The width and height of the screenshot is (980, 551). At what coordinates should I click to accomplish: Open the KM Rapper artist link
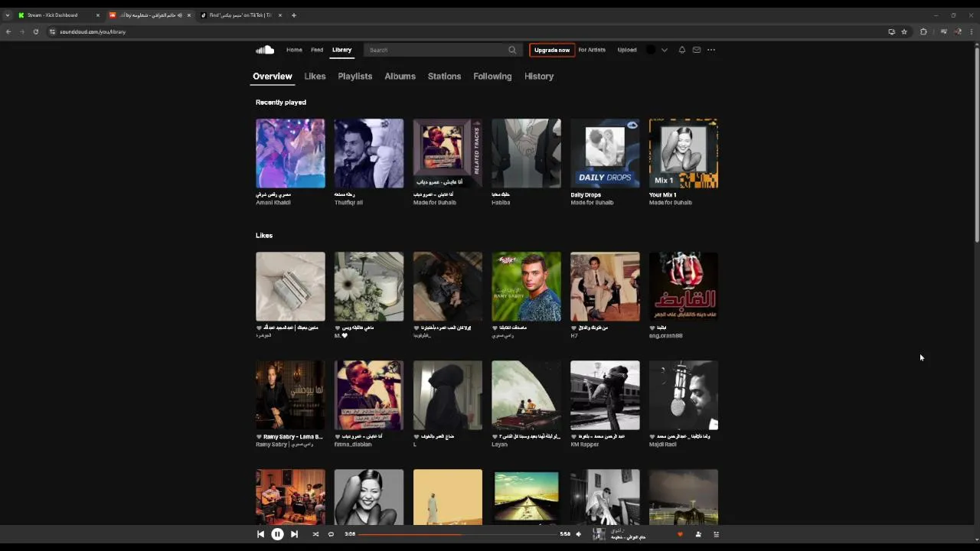(x=585, y=444)
